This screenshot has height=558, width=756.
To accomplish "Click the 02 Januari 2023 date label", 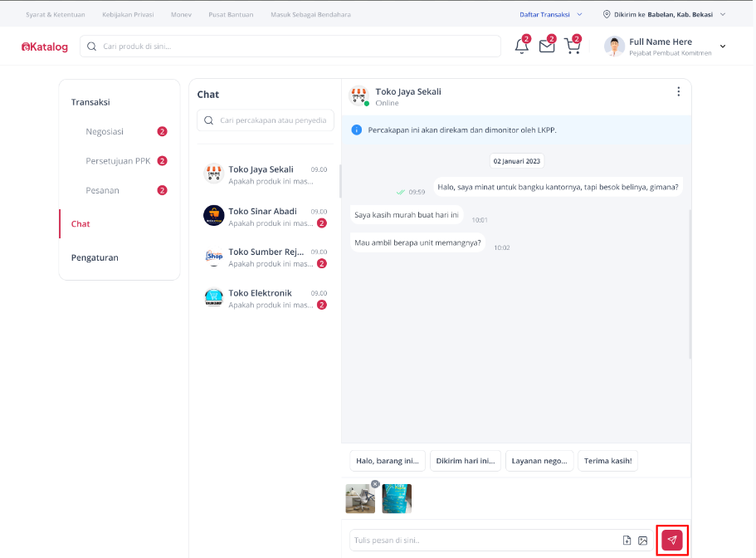I will pyautogui.click(x=517, y=161).
